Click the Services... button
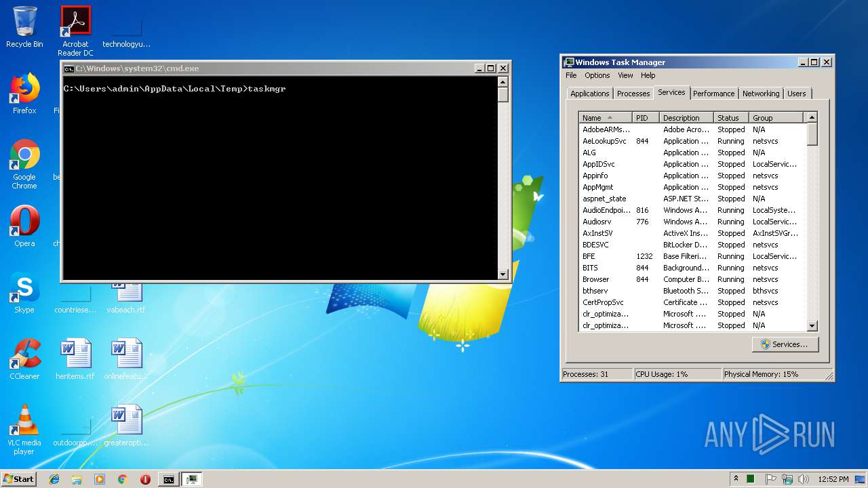This screenshot has height=488, width=868. pos(785,344)
